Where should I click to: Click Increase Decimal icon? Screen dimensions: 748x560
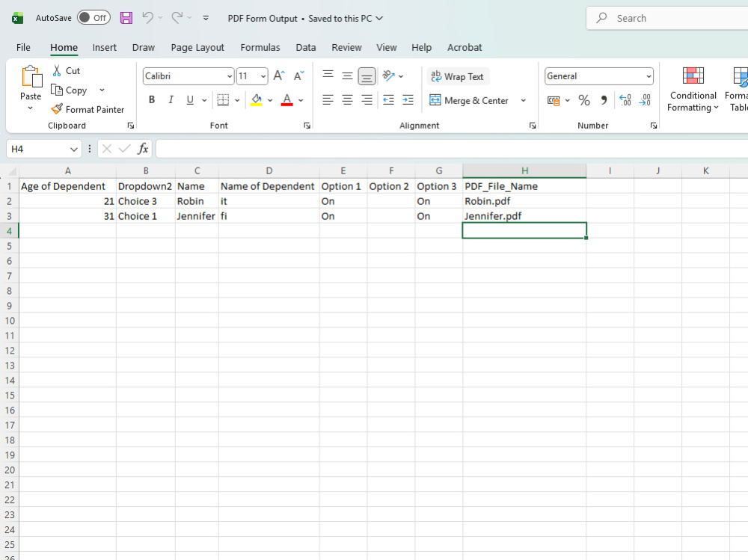coord(625,99)
